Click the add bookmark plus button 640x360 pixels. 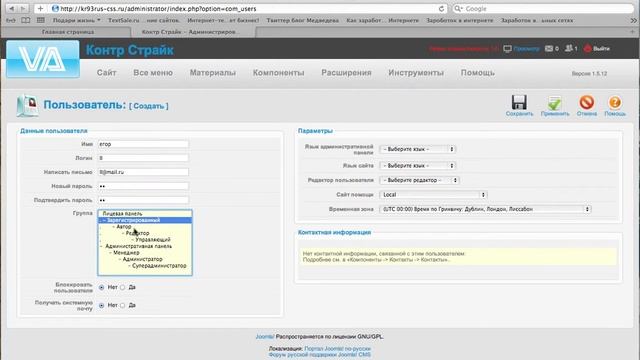click(40, 9)
